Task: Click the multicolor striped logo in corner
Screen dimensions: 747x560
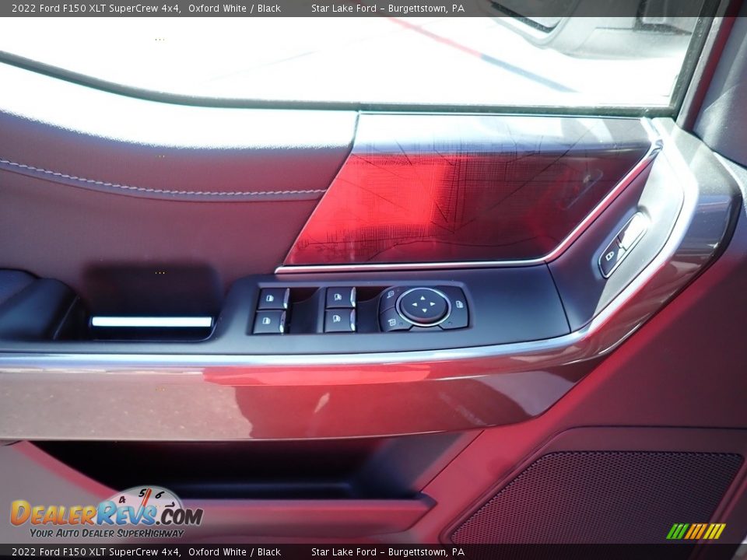Action: [x=696, y=531]
